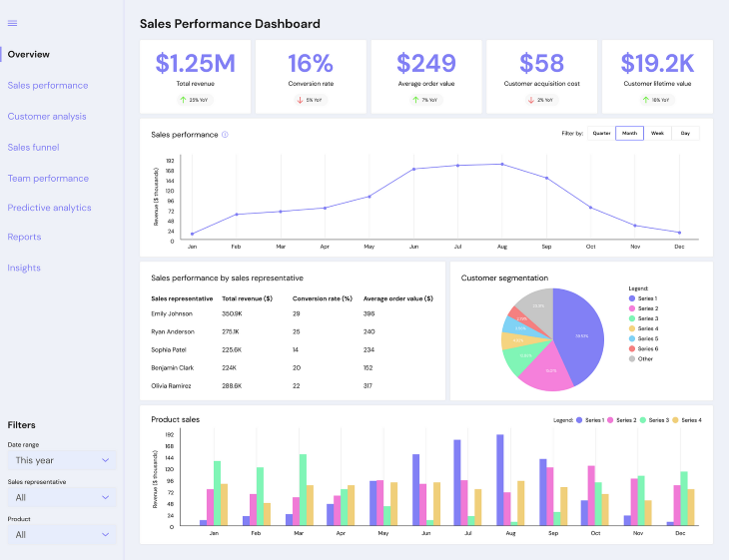Open Sales performance in sidebar
Viewport: 729px width, 560px height.
pyautogui.click(x=47, y=86)
